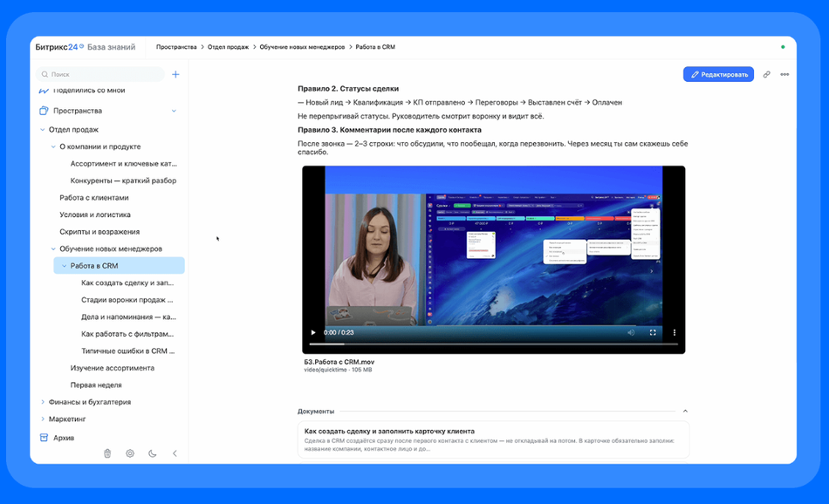Mute the video volume icon

click(631, 332)
